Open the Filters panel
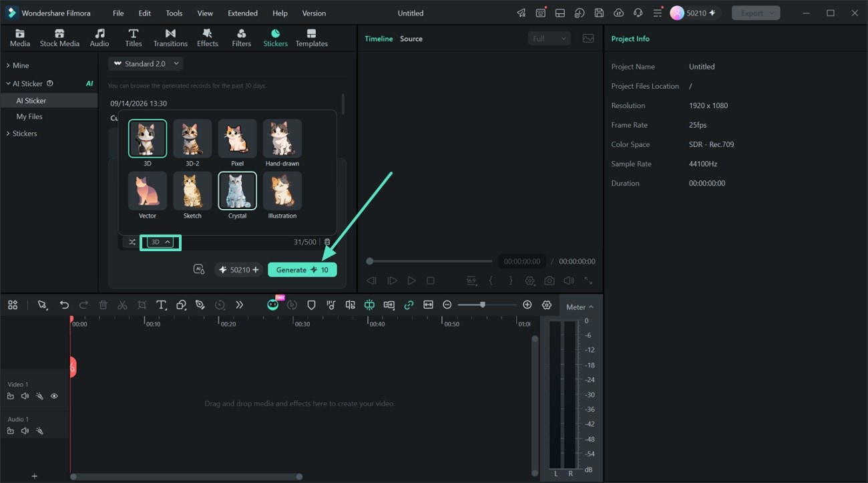The height and width of the screenshot is (483, 868). pos(242,38)
